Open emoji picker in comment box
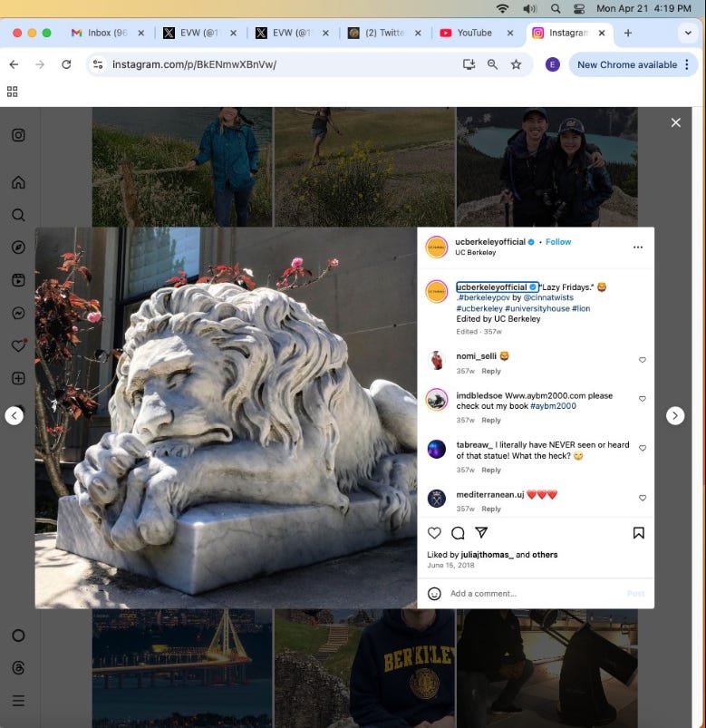The height and width of the screenshot is (728, 706). click(434, 593)
